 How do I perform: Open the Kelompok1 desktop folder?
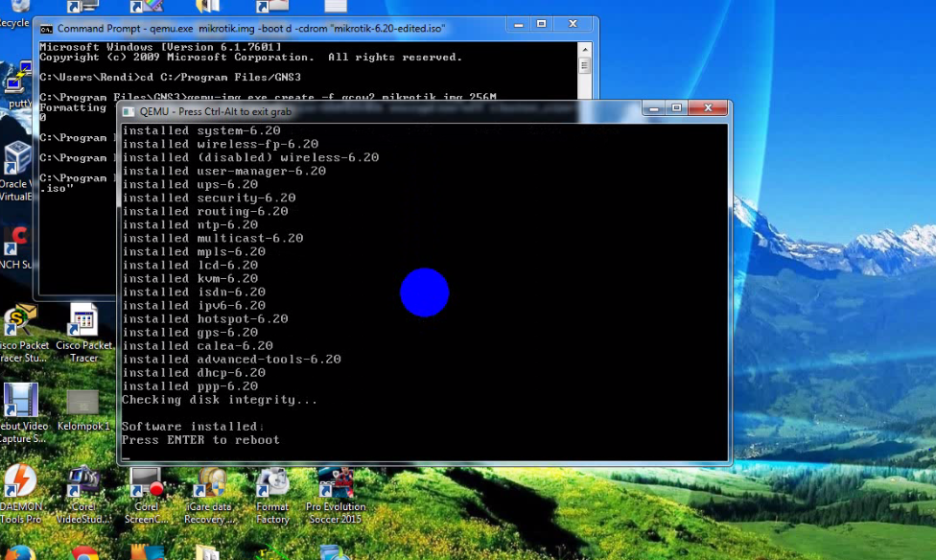pyautogui.click(x=83, y=410)
